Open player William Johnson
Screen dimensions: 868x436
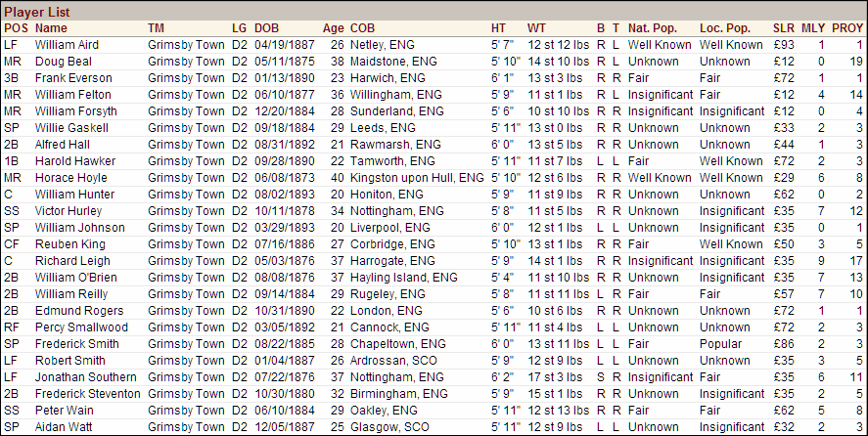pyautogui.click(x=79, y=228)
